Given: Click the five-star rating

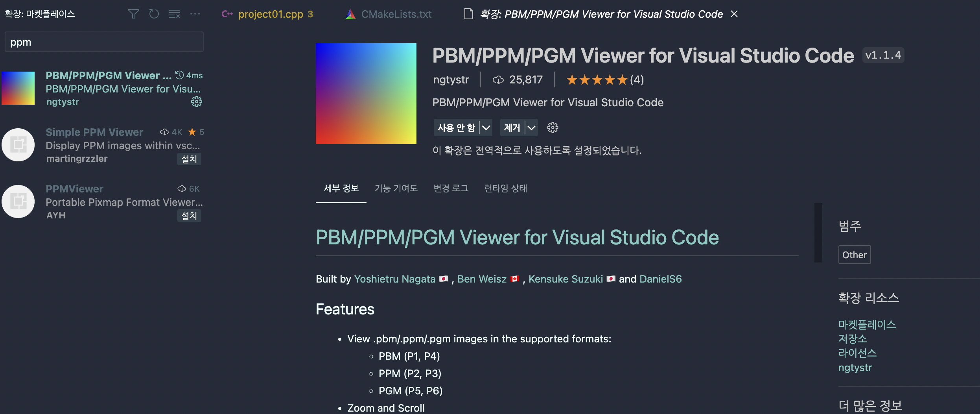Looking at the screenshot, I should [597, 80].
